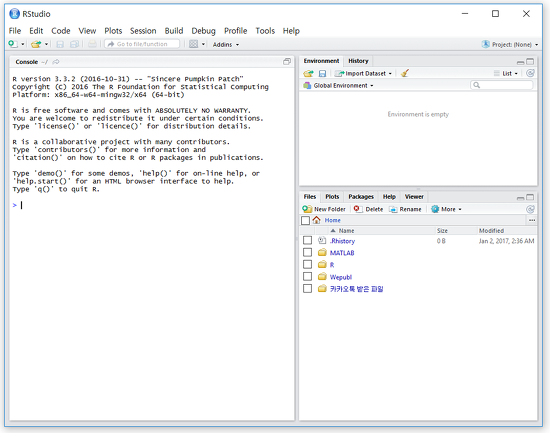Click the Save workspace icon in Environment
This screenshot has width=550, height=433.
point(322,73)
